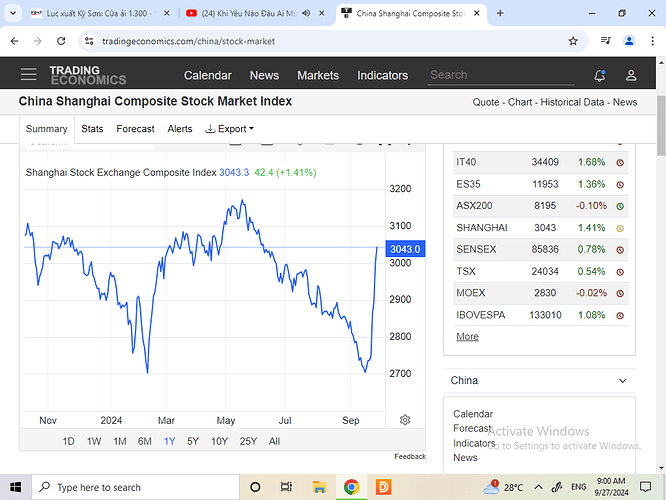This screenshot has height=500, width=666.
Task: Select the 1Y chart range
Action: [x=169, y=441]
